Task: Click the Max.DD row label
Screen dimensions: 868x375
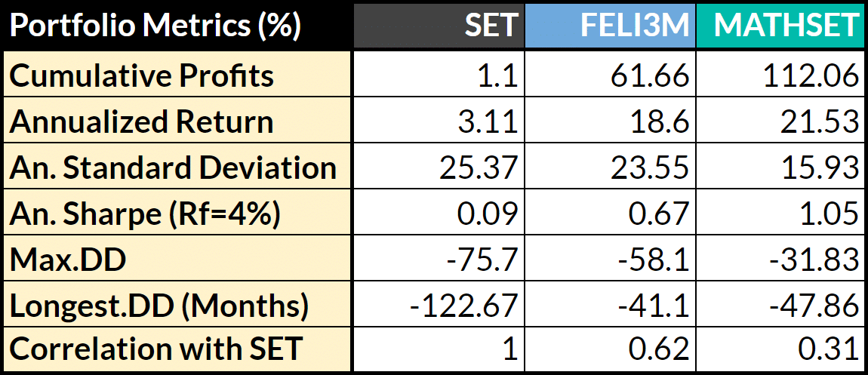Action: [68, 260]
